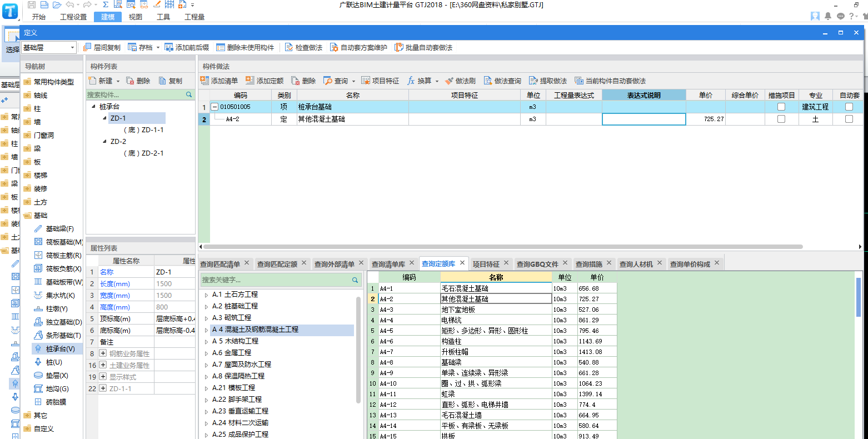
Task: Click 复制 in component list toolbar
Action: pyautogui.click(x=171, y=81)
